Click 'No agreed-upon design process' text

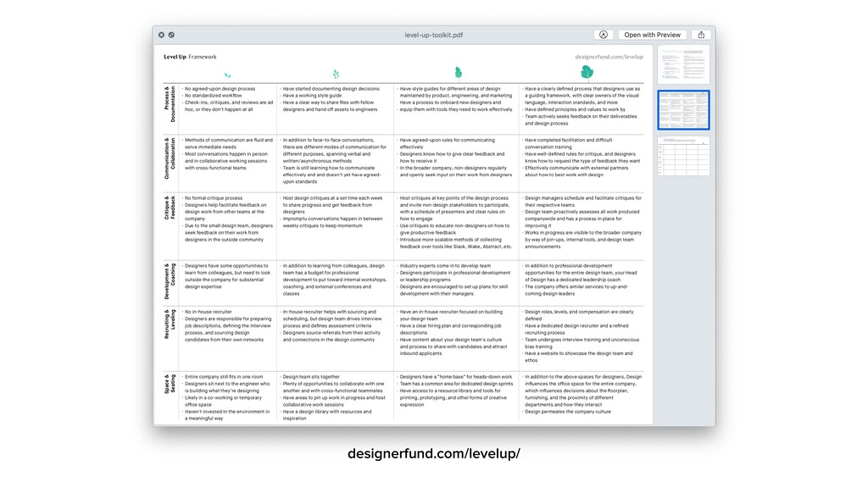click(x=220, y=88)
